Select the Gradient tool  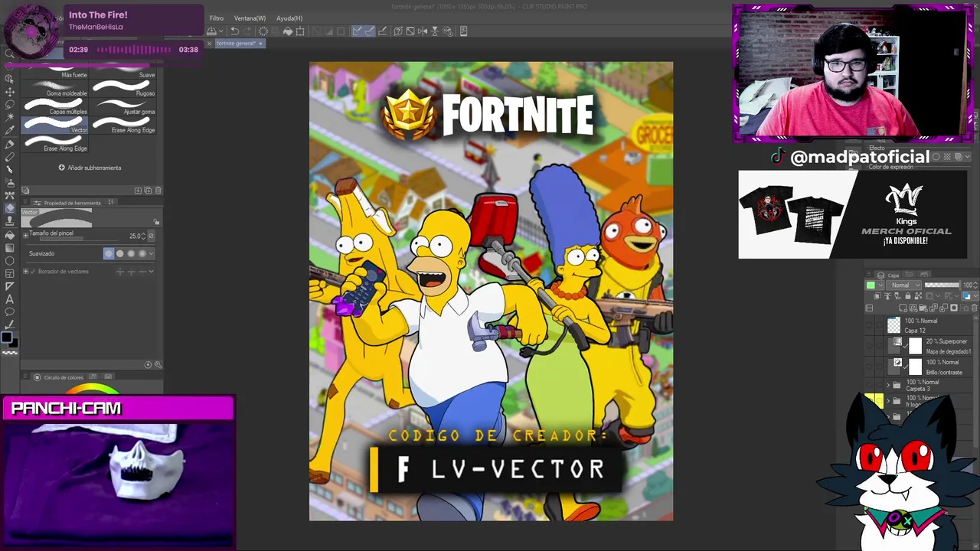click(9, 246)
